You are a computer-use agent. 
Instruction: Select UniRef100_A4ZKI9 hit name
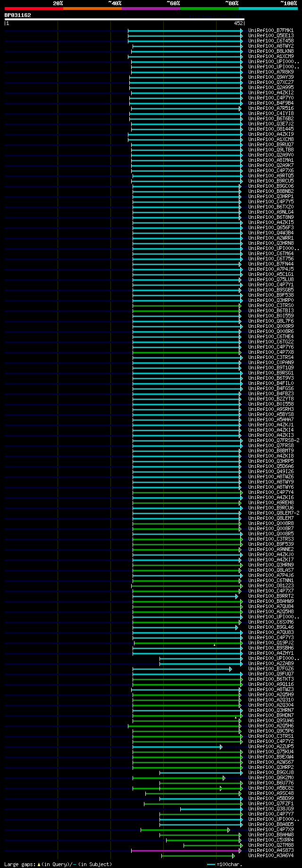click(271, 134)
